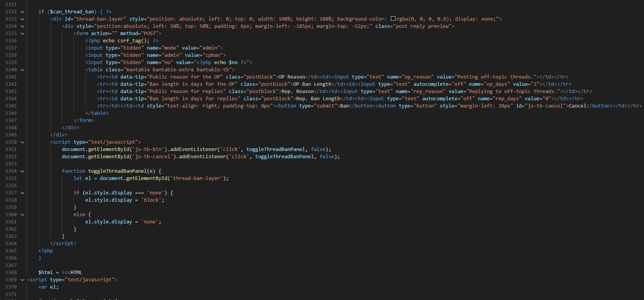644x300 pixels.
Task: Click the <?php tag on line 3365
Action: [x=46, y=251]
